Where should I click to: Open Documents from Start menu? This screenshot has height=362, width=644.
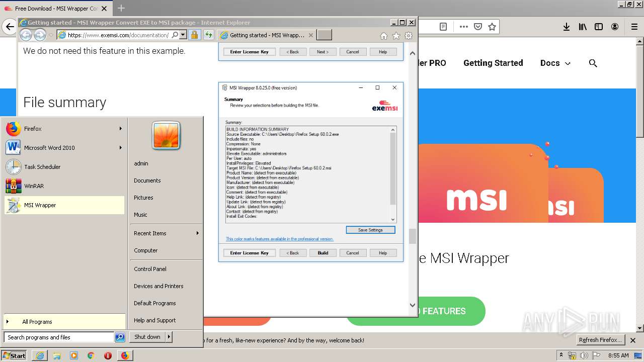coord(147,180)
